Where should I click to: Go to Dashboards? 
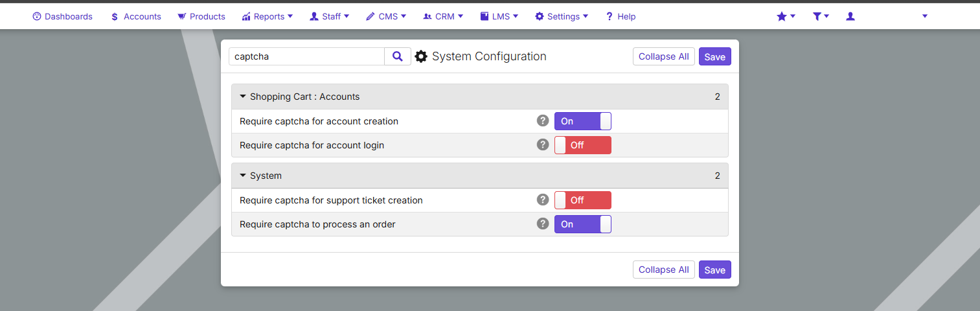point(62,16)
